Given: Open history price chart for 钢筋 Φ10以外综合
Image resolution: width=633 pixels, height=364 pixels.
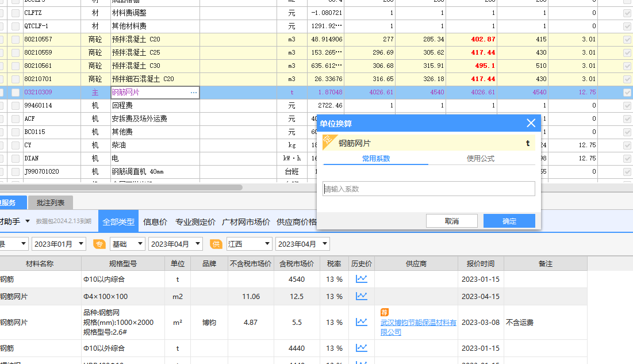Looking at the screenshot, I should pyautogui.click(x=361, y=348).
